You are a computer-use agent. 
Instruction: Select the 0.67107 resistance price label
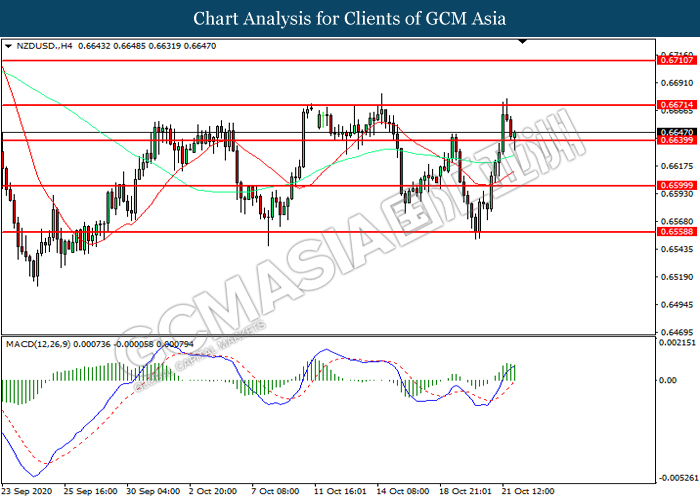676,60
